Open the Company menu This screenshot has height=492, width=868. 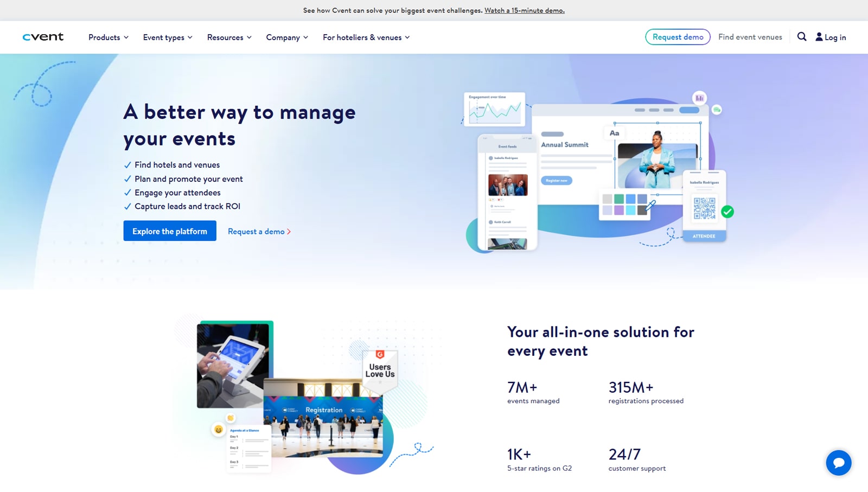[x=287, y=37]
